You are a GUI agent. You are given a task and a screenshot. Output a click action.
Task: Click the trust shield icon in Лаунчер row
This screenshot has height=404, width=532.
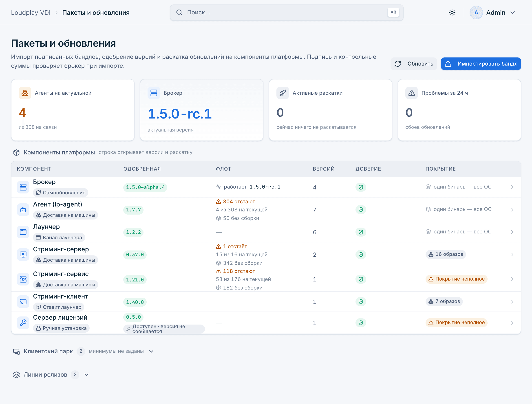click(361, 232)
